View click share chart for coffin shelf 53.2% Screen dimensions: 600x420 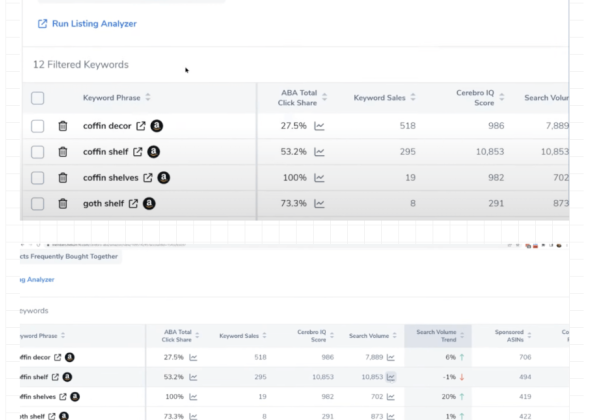(x=319, y=152)
